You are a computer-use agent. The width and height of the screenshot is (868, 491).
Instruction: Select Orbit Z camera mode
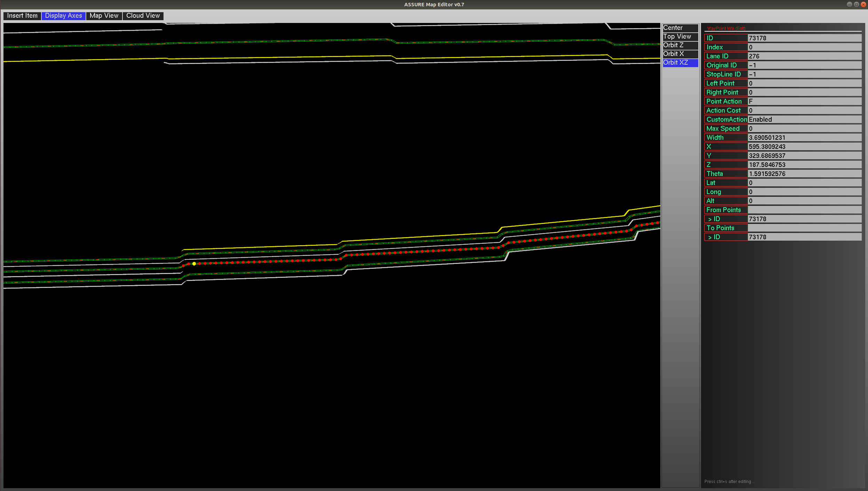tap(680, 45)
